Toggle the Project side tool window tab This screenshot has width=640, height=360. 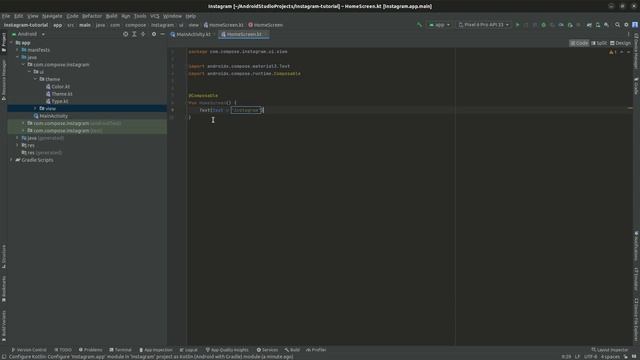tap(4, 42)
